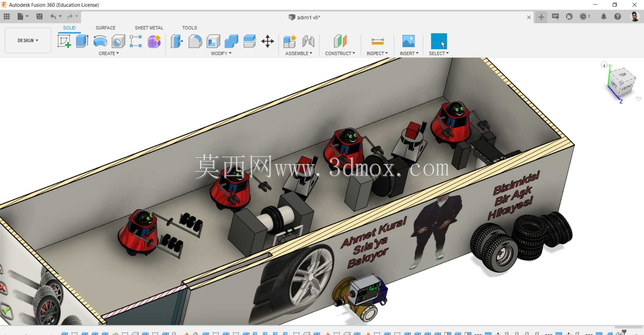Select the Press Pull tool

tap(177, 41)
